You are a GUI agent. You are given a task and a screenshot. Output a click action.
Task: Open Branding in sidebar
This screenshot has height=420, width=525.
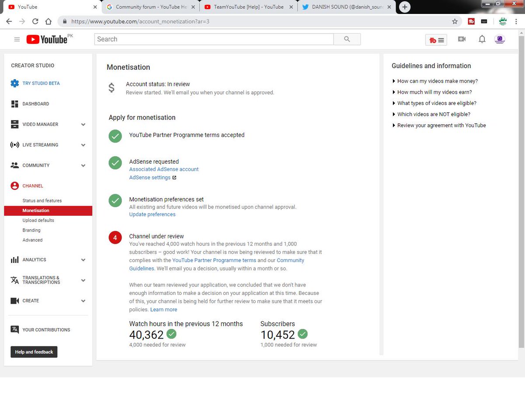[31, 230]
